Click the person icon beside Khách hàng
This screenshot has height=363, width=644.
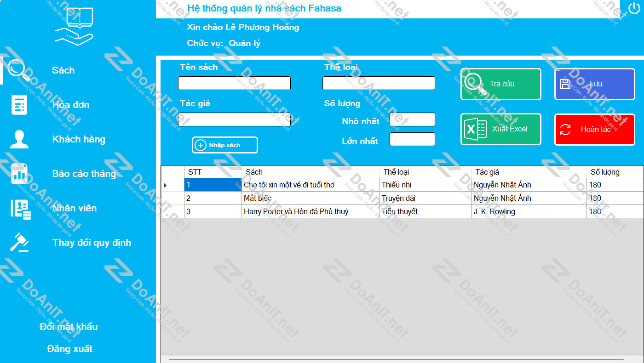(19, 139)
